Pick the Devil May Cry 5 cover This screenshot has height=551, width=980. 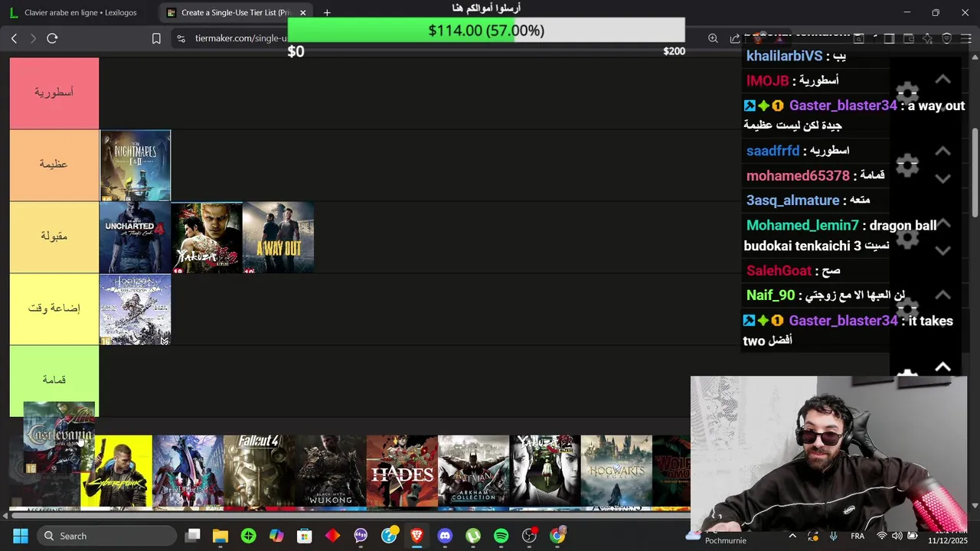pyautogui.click(x=188, y=471)
